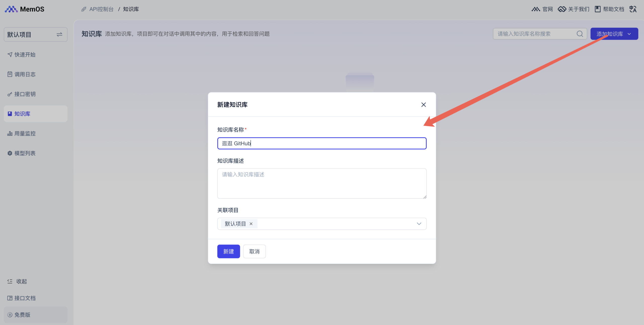Viewport: 644px width, 325px height.
Task: Navigate to API控制台 via the breadcrumb
Action: (x=102, y=9)
